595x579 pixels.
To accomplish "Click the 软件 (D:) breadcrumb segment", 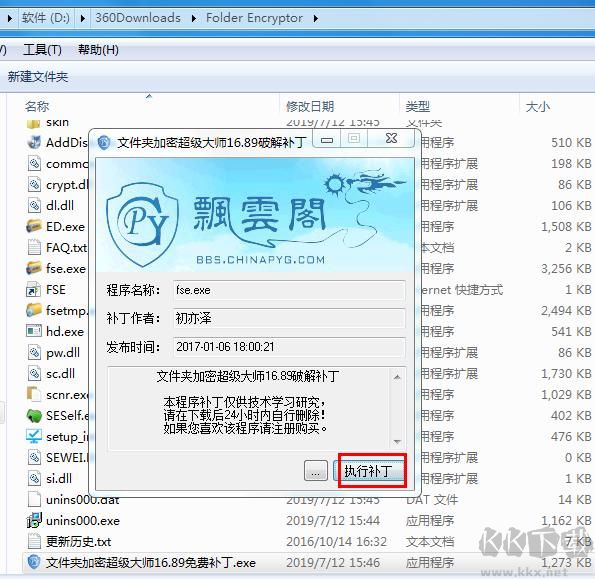I will coord(46,18).
